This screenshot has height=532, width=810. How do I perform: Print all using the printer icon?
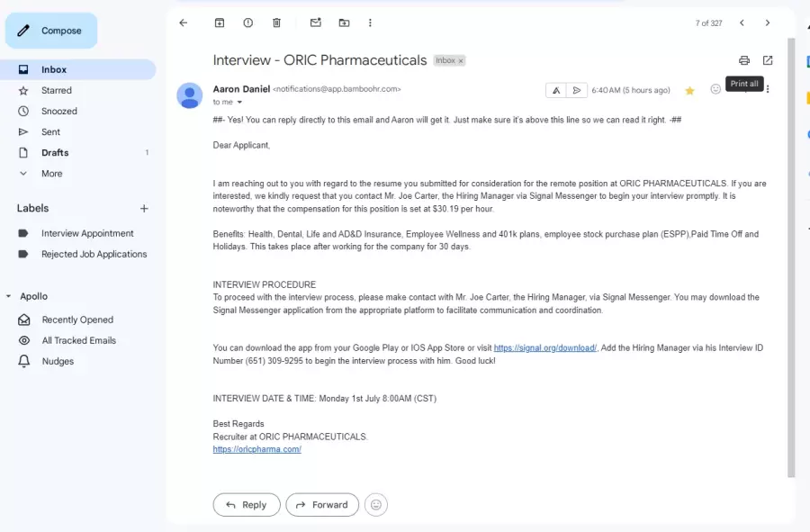(744, 60)
